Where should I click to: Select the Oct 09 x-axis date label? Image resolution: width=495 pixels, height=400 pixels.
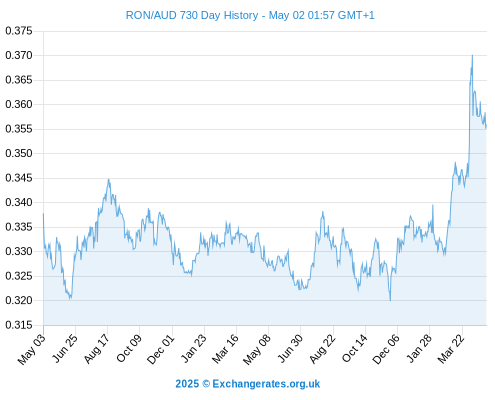pyautogui.click(x=129, y=348)
